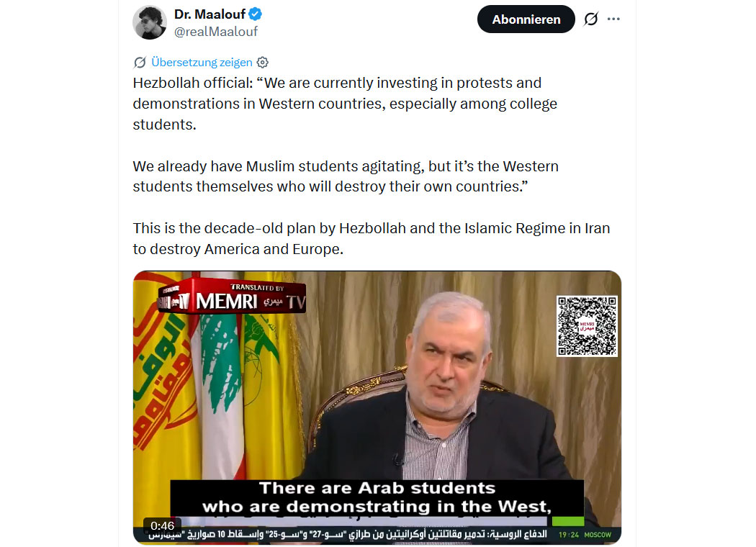
Task: Open the three-dot more options menu
Action: coord(613,19)
